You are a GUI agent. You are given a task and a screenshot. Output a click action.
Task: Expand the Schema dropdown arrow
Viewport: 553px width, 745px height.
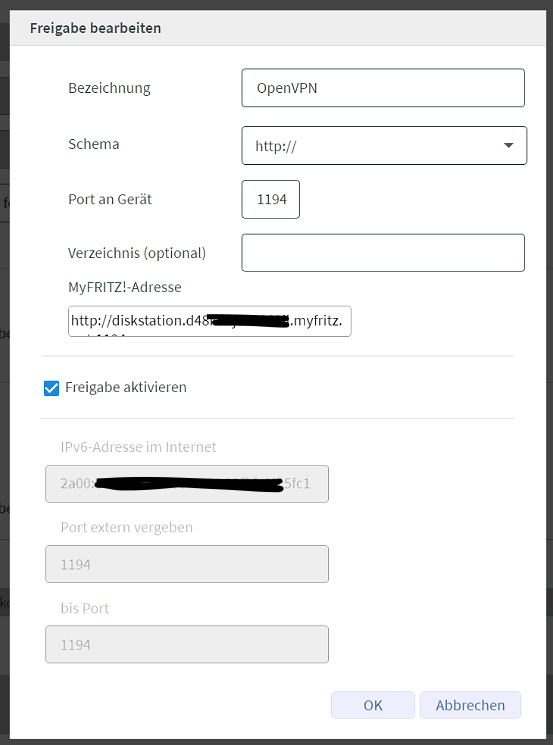[508, 145]
